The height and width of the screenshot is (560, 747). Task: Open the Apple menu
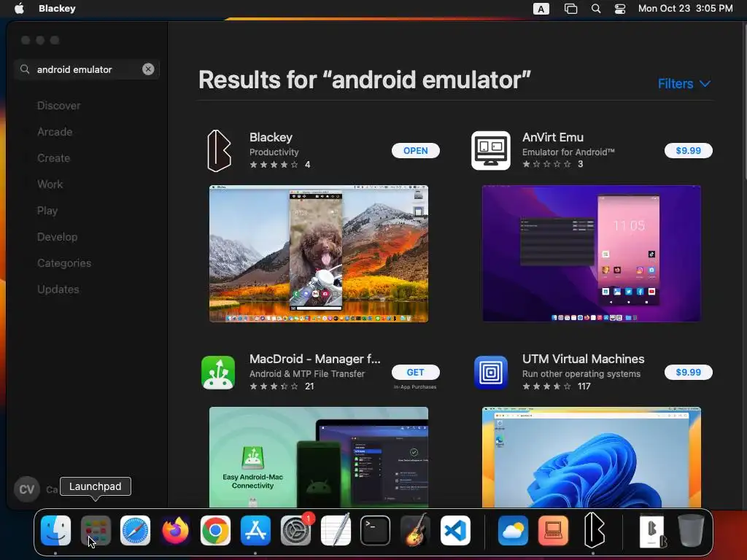coord(19,8)
